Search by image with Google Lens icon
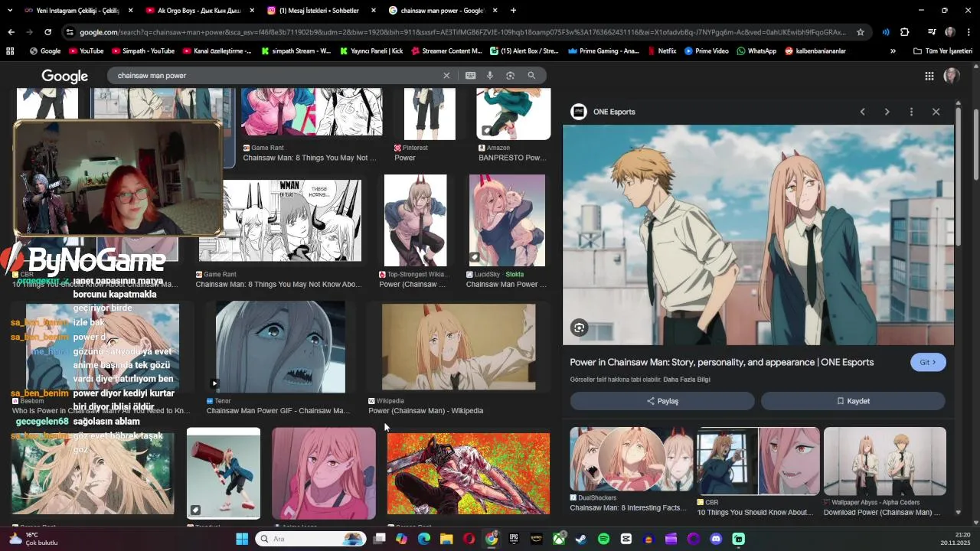980x551 pixels. pyautogui.click(x=510, y=76)
